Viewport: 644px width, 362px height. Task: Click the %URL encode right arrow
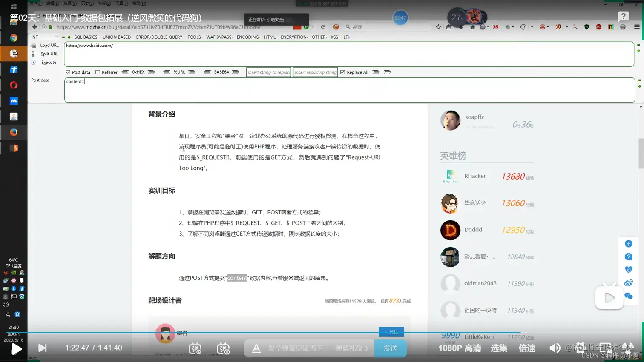(x=192, y=72)
